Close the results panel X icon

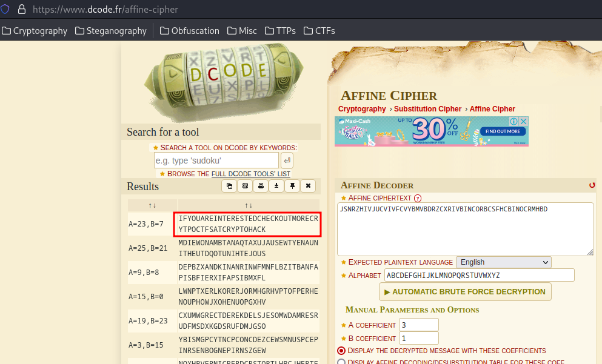pyautogui.click(x=308, y=186)
